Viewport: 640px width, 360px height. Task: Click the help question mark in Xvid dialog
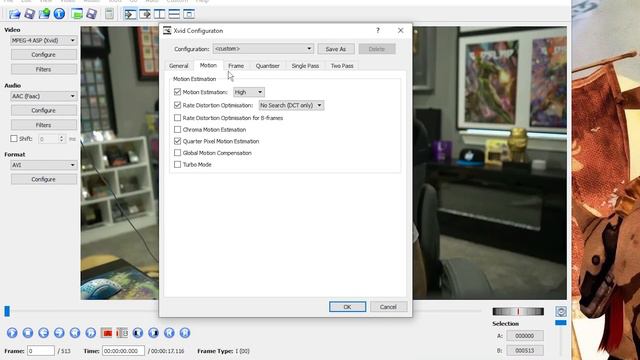point(378,31)
